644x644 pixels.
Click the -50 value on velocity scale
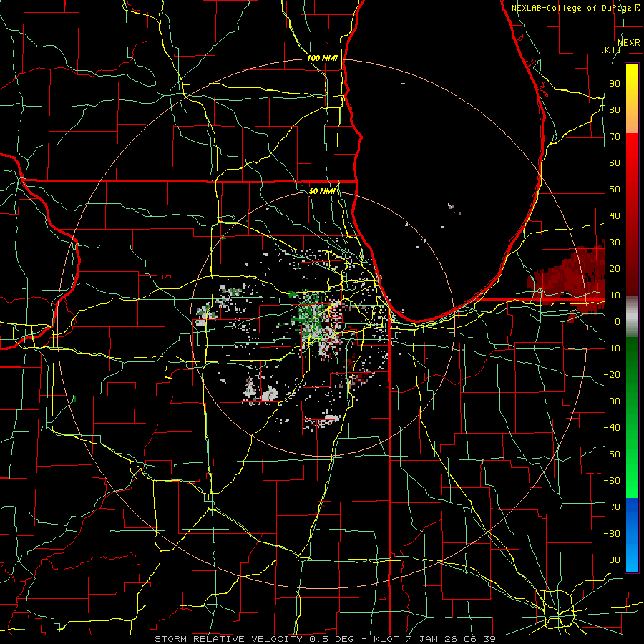pyautogui.click(x=612, y=454)
